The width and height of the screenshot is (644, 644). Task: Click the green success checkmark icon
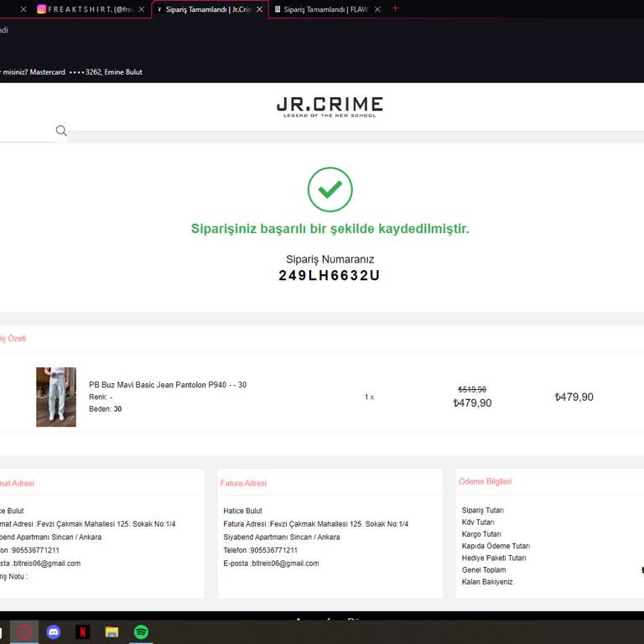pos(330,190)
